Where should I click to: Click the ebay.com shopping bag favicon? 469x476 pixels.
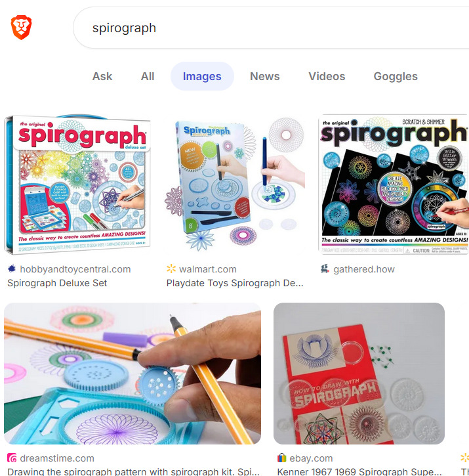coord(281,458)
